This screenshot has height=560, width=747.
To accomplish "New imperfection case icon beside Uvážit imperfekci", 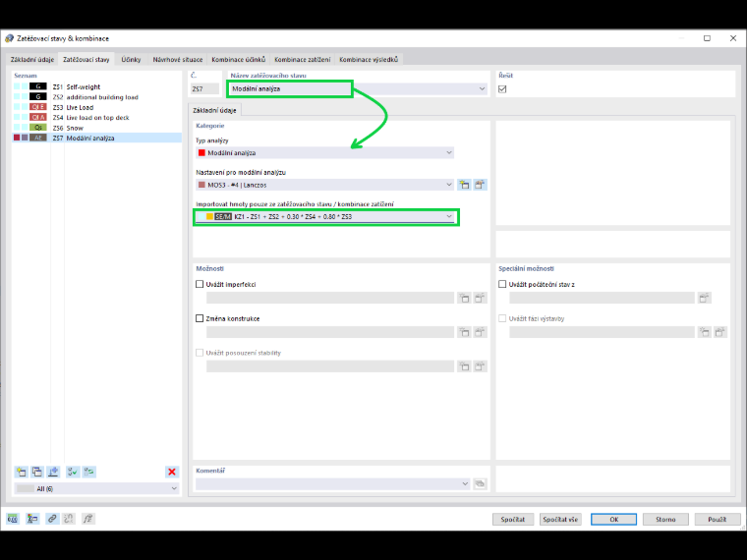I will [x=464, y=298].
